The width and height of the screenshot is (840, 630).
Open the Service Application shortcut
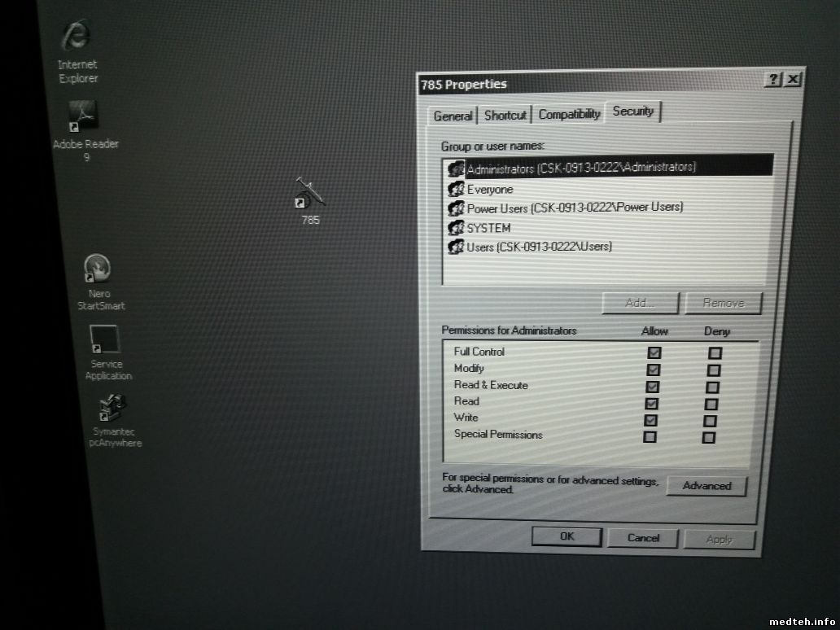coord(106,339)
